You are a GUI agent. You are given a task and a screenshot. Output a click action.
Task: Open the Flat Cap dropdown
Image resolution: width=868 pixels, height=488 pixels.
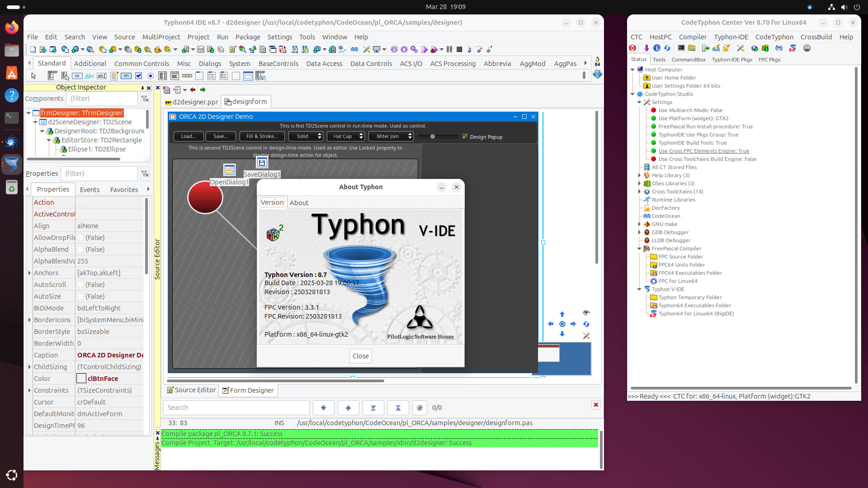345,136
